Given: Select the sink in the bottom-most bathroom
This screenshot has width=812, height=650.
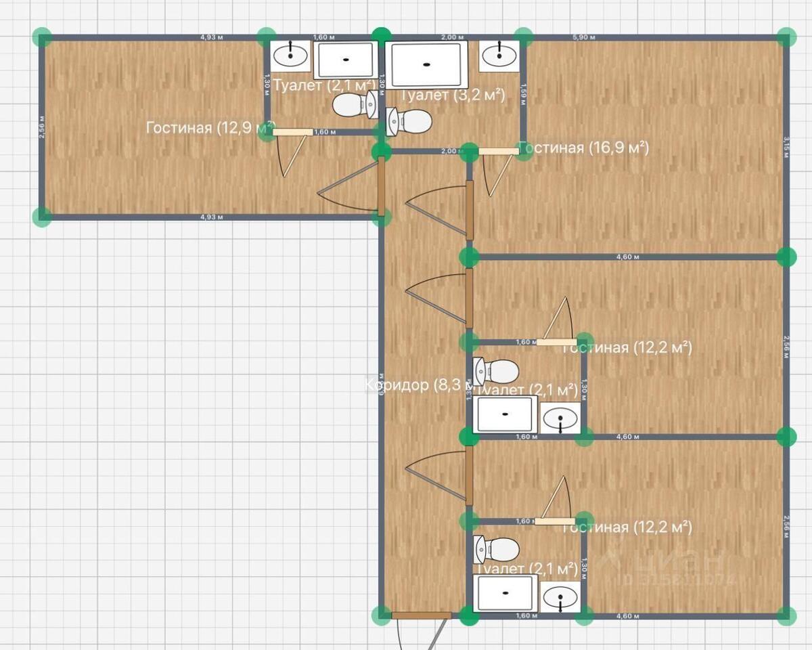Looking at the screenshot, I should (x=561, y=597).
